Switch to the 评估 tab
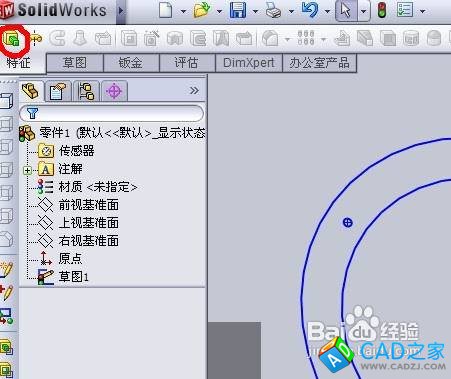Screen dimensions: 451x379 pos(187,63)
